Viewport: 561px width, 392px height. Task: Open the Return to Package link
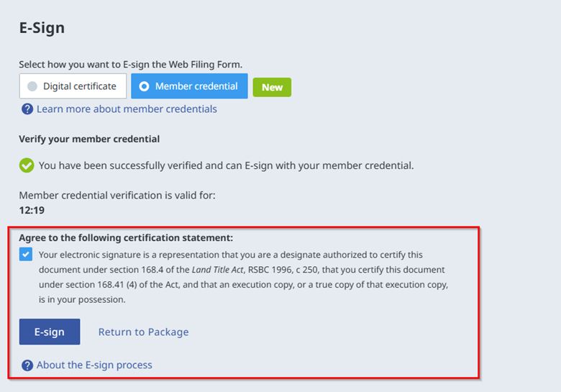pos(143,332)
